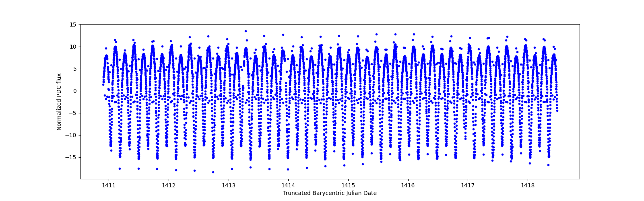Click y-axis tick label 5

pos(74,69)
